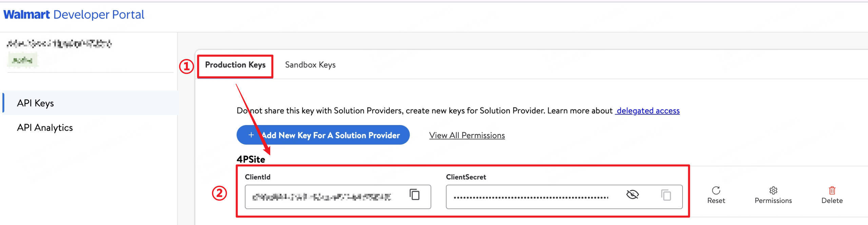Click the green status badge under the account name
The image size is (868, 225).
[x=22, y=60]
